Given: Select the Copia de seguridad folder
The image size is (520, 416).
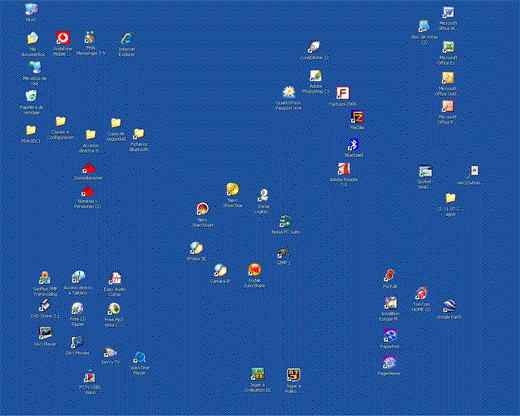Looking at the screenshot, I should (116, 123).
